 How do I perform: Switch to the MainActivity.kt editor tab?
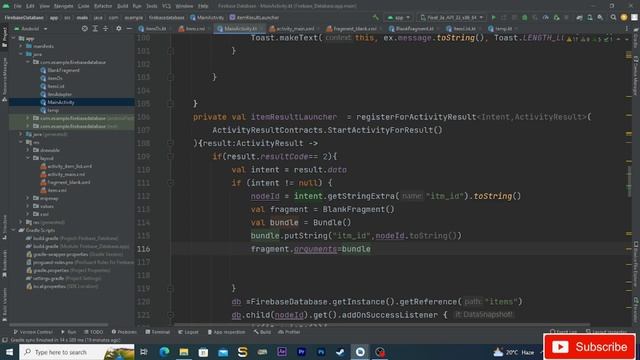(x=240, y=29)
